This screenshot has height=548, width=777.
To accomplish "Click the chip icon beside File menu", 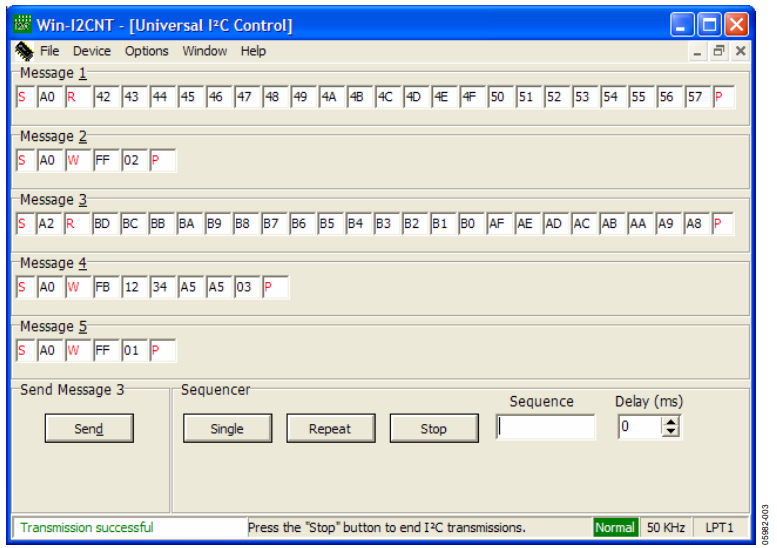I will point(24,51).
